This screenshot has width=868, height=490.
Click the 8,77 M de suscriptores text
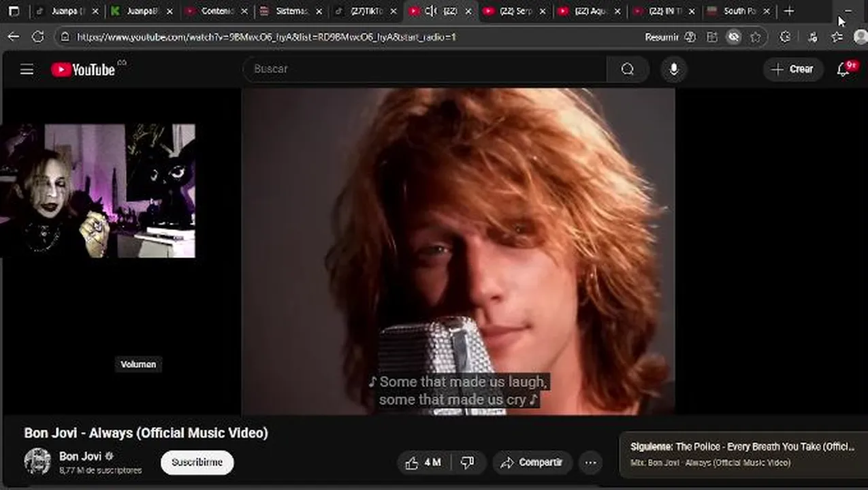[x=101, y=470]
